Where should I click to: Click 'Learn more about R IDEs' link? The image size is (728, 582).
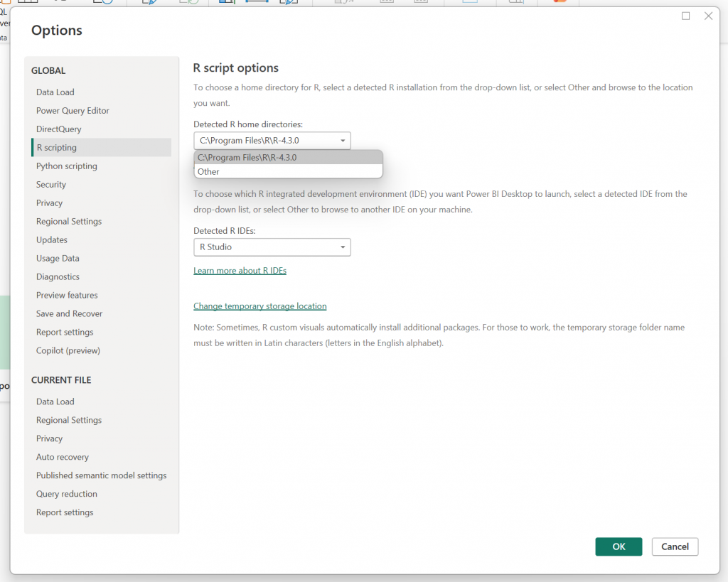[x=240, y=271]
